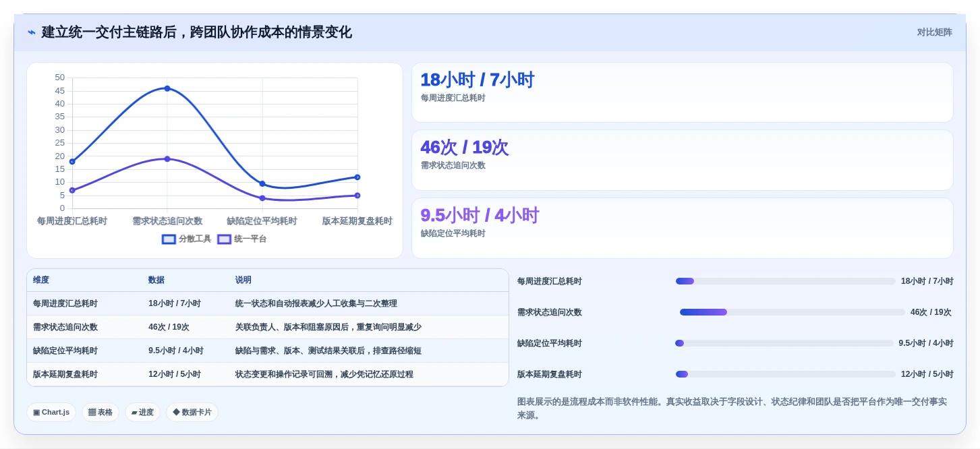Click the 表格 tag chip
The width and height of the screenshot is (980, 449).
pyautogui.click(x=100, y=413)
